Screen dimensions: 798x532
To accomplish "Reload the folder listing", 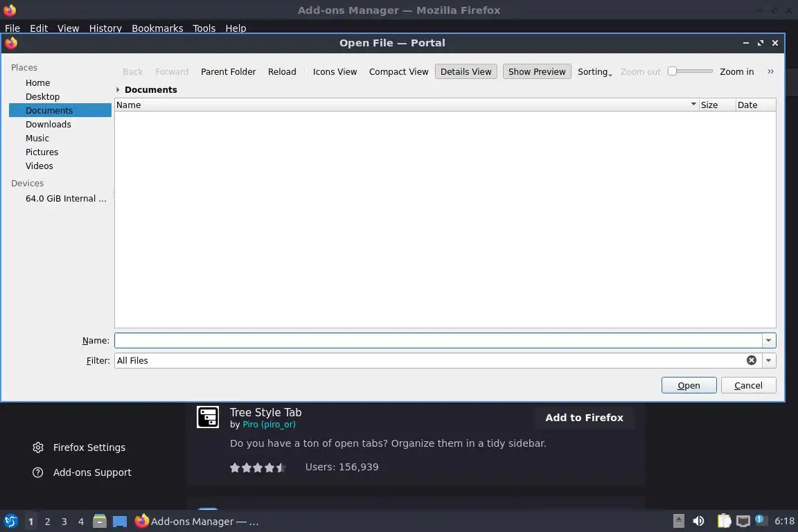I will click(282, 72).
